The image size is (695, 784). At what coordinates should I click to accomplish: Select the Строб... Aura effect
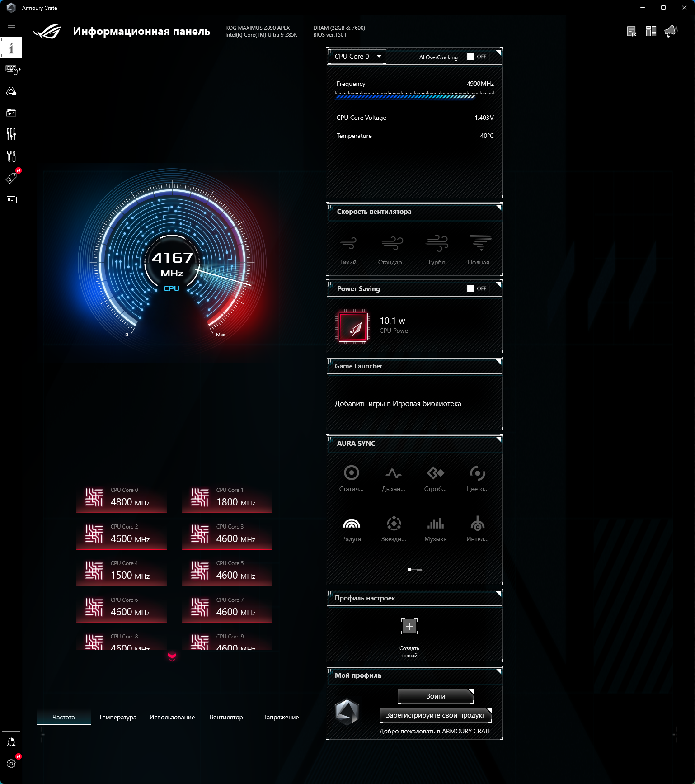click(x=436, y=478)
